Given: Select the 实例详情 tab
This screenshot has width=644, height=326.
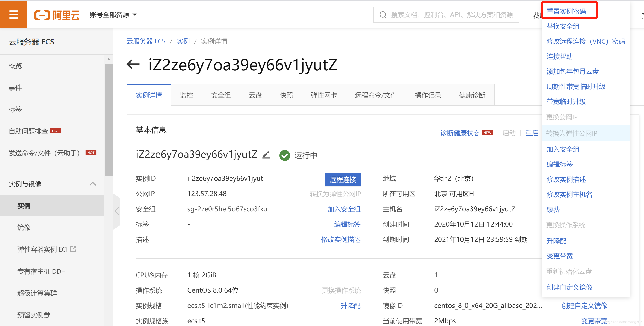Looking at the screenshot, I should coord(149,95).
